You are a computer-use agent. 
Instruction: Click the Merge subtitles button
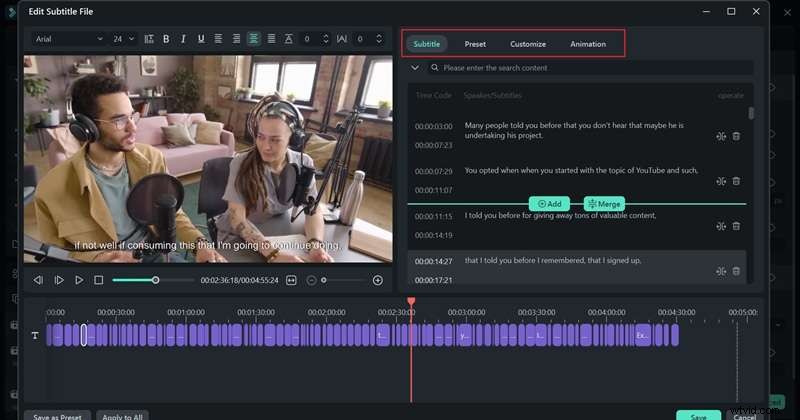[604, 203]
